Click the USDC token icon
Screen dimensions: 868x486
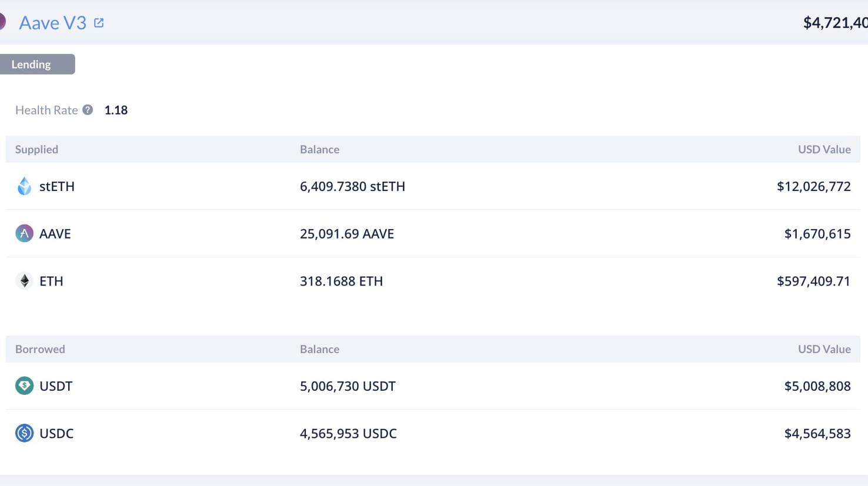click(x=24, y=434)
